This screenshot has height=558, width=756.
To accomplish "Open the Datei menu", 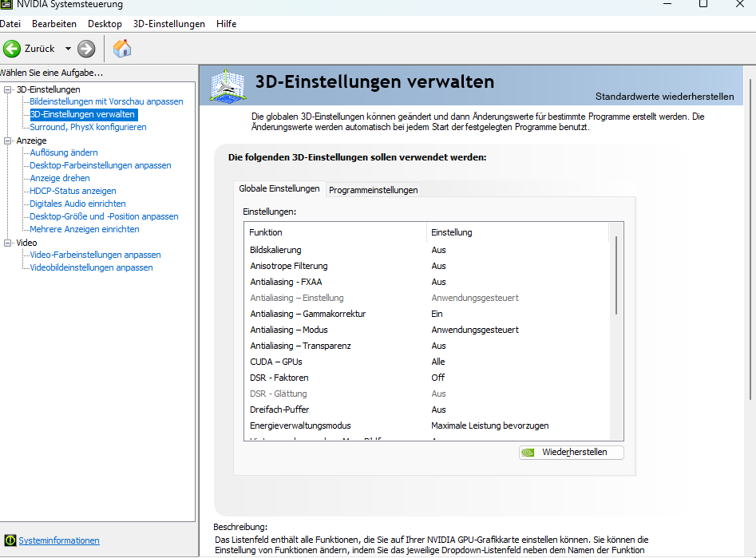I will click(10, 24).
